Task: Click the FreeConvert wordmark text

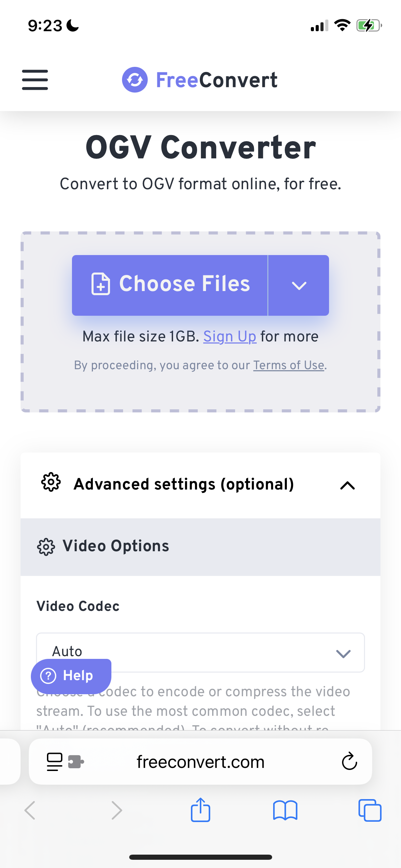Action: click(x=217, y=80)
